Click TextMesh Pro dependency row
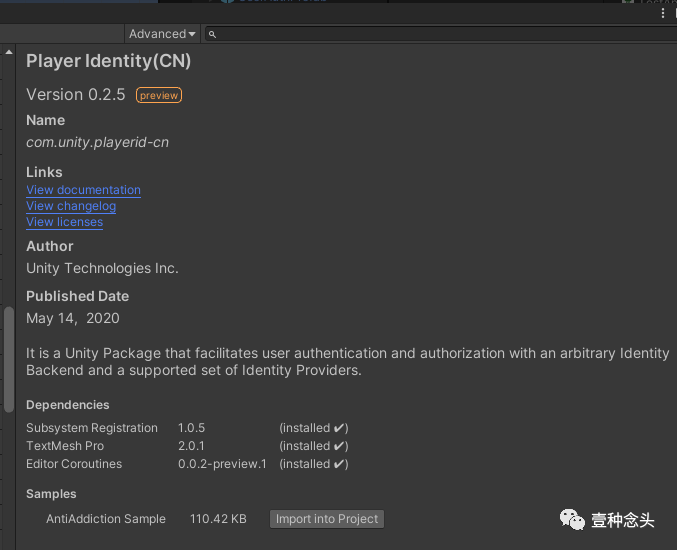Screen dimensions: 677x550 click(x=187, y=446)
